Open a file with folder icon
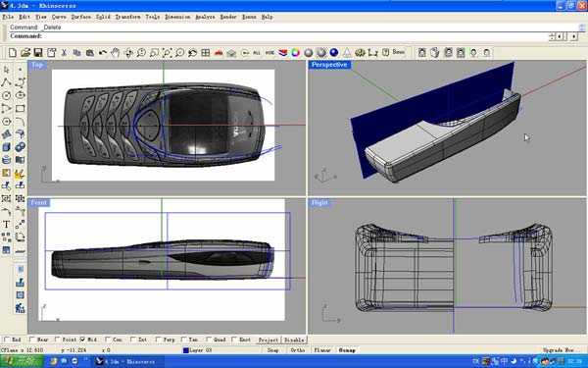The image size is (588, 368). tap(25, 53)
